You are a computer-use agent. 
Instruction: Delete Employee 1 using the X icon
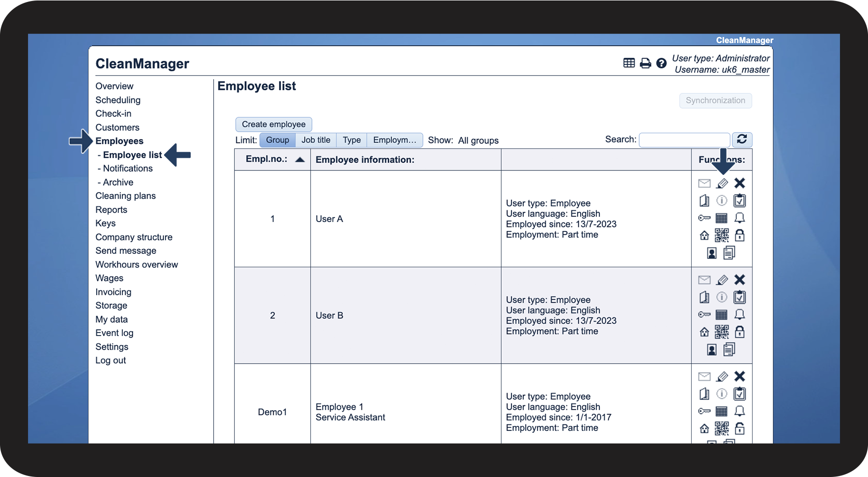[739, 376]
